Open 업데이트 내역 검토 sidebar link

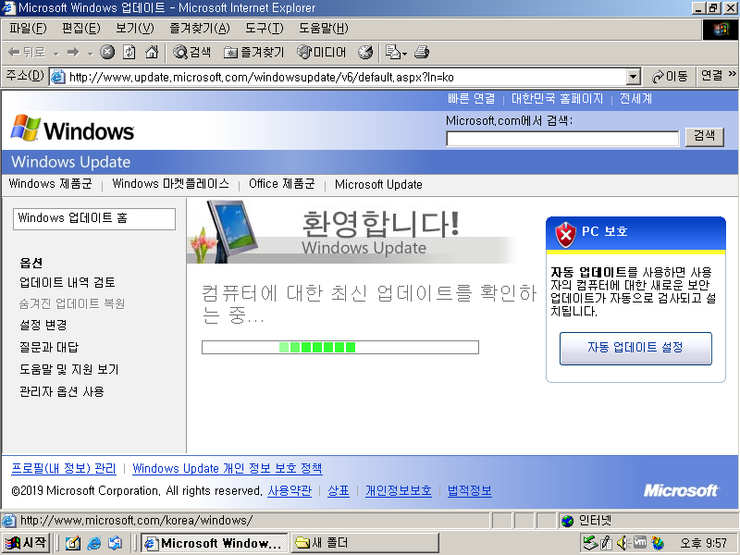(67, 282)
